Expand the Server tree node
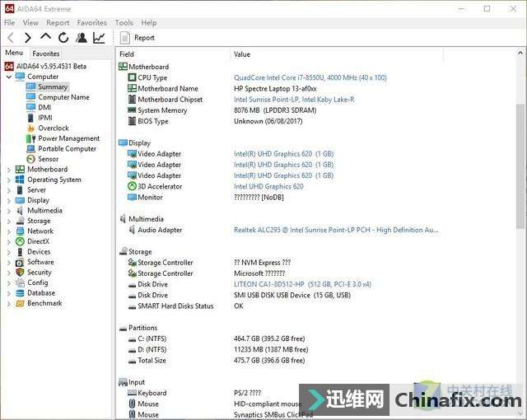This screenshot has width=527, height=420. (x=9, y=190)
